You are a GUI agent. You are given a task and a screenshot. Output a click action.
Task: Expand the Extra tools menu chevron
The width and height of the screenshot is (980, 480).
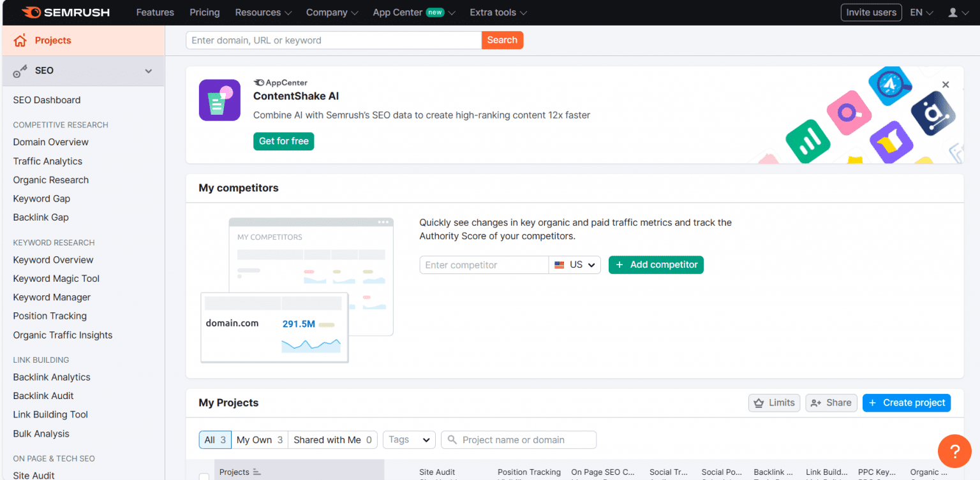tap(523, 12)
